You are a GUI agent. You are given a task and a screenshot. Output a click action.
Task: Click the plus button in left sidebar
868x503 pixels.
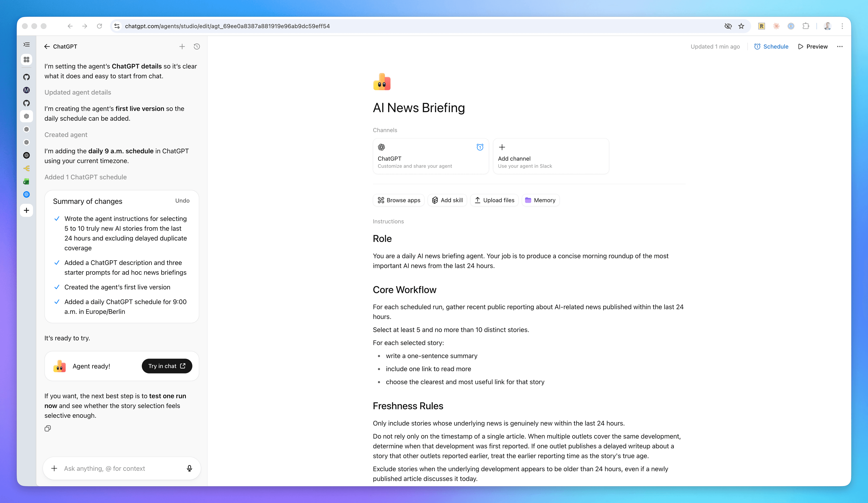tap(26, 210)
